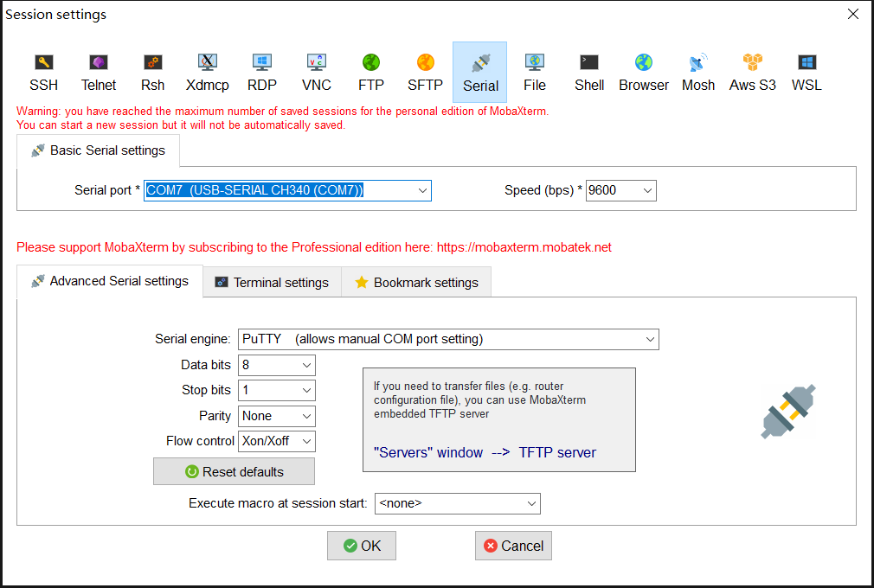This screenshot has width=874, height=588.
Task: Switch to Basic Serial settings tab
Action: tap(98, 150)
